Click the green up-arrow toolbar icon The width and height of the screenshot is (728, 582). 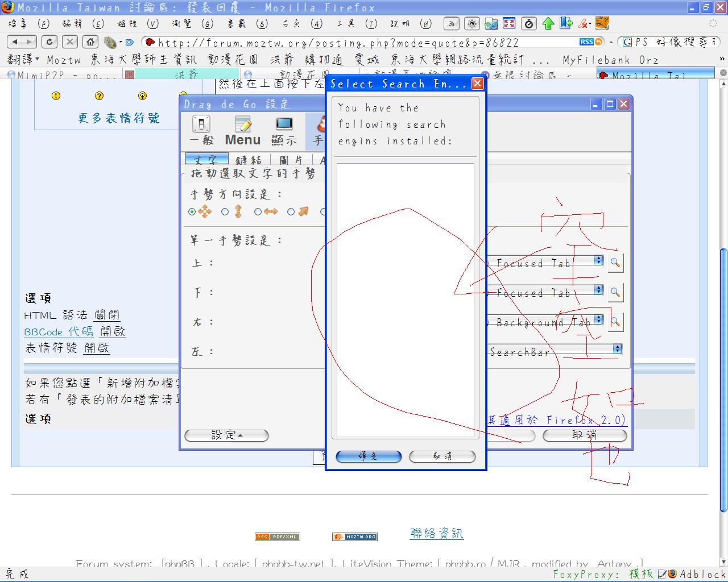(x=548, y=23)
